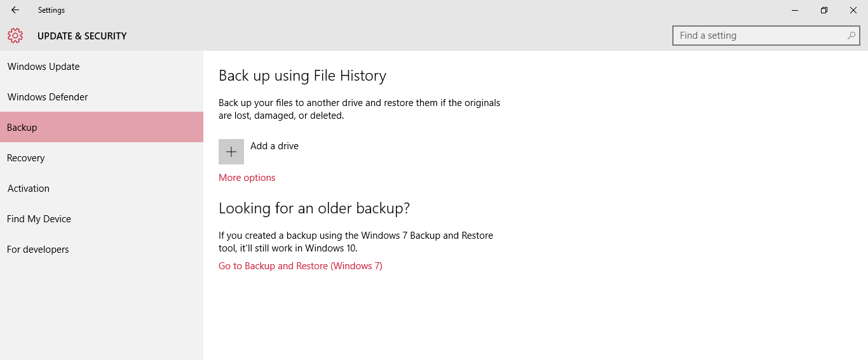Screen dimensions: 868x360
Task: Click the Add a drive label
Action: pyautogui.click(x=275, y=146)
